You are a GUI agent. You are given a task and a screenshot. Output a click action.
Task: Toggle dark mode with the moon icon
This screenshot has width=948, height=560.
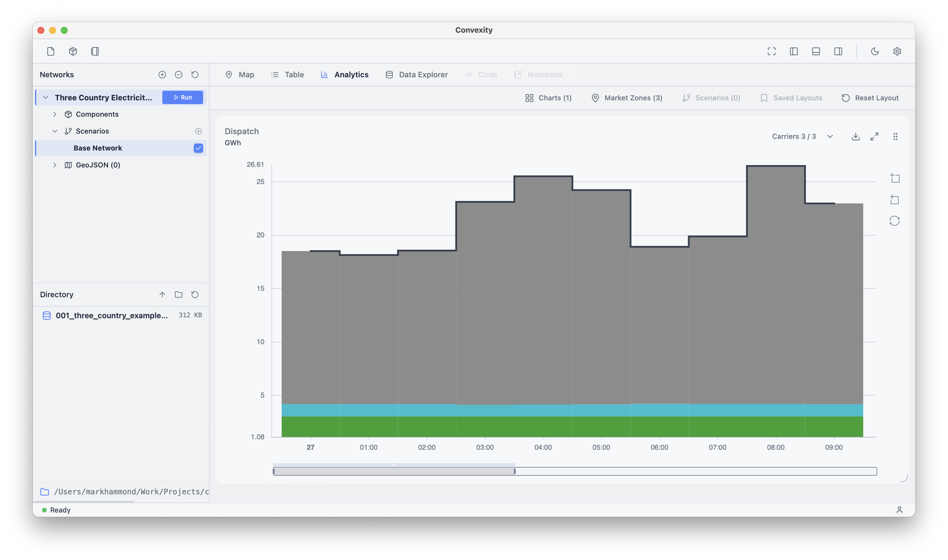pyautogui.click(x=875, y=51)
